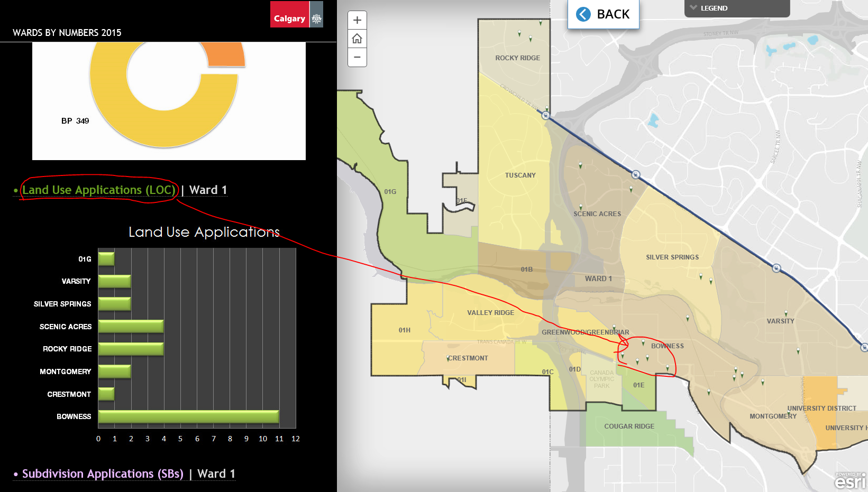The image size is (868, 492).
Task: Select the Crestmont chart bar
Action: tap(106, 394)
